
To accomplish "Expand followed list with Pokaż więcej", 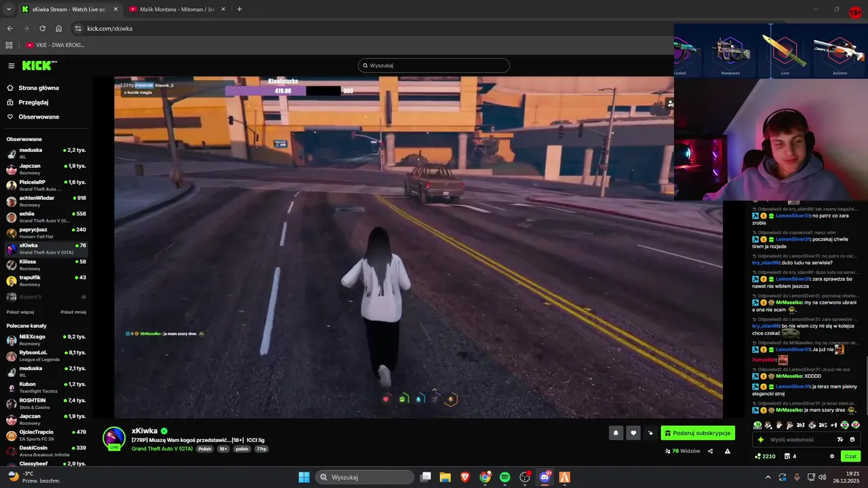I will click(x=20, y=312).
